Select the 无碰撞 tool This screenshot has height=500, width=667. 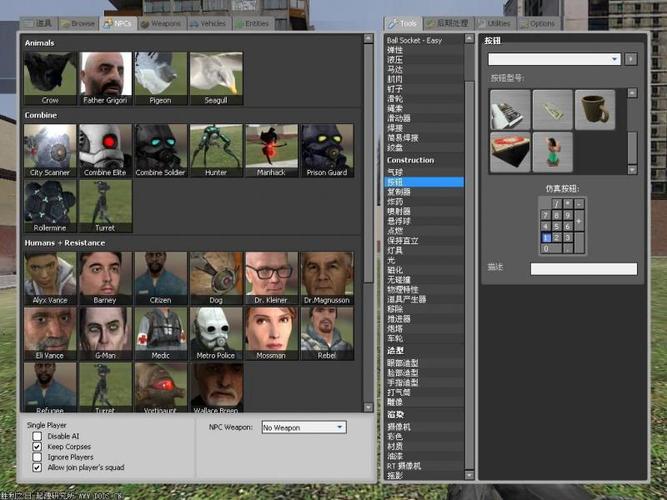coord(424,280)
